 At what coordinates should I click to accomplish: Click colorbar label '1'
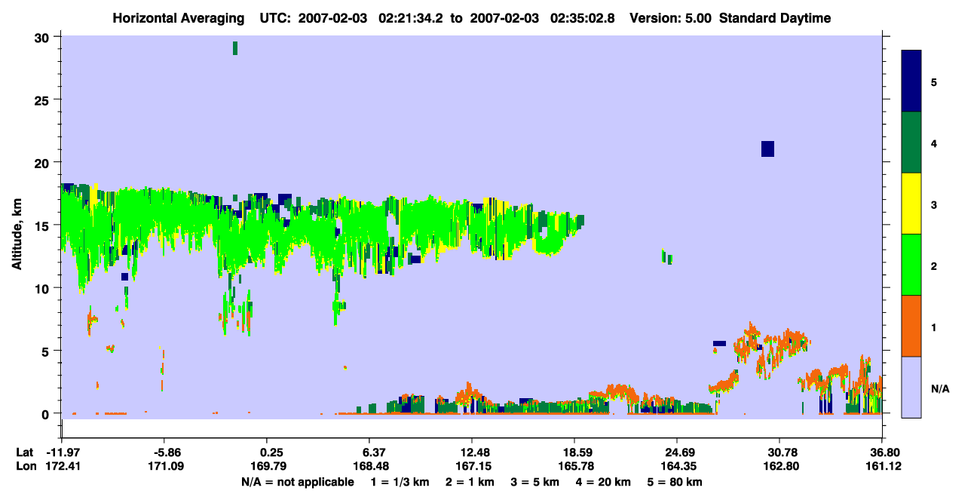pyautogui.click(x=934, y=327)
